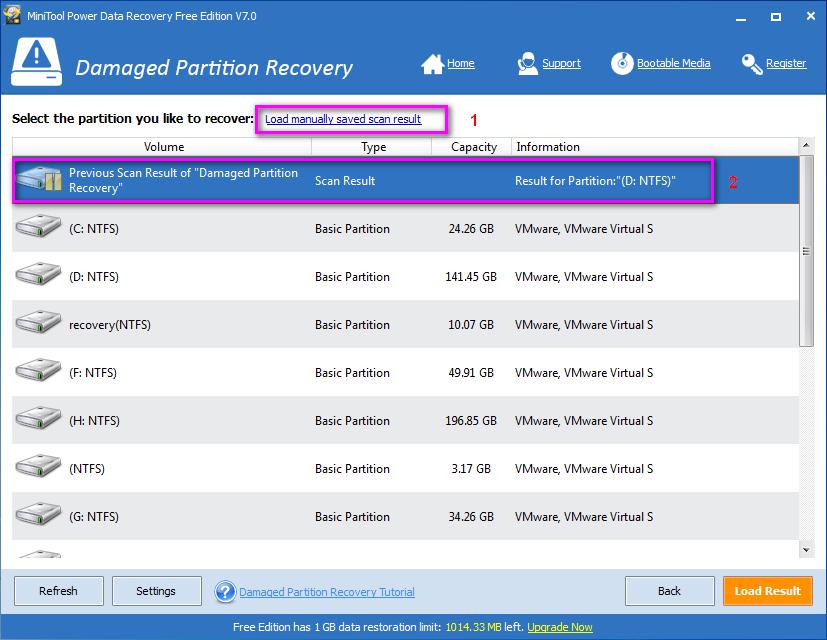The height and width of the screenshot is (640, 827).
Task: Click the drive icon for (C: NTFS)
Action: click(38, 227)
